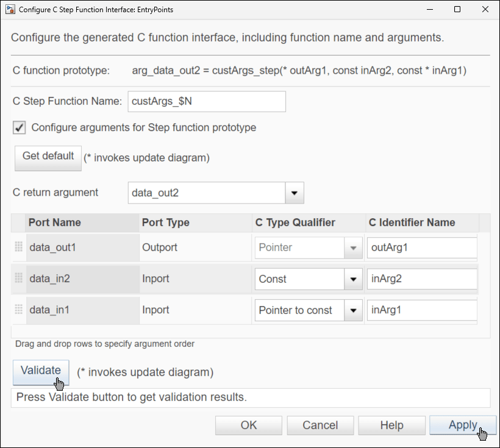Image resolution: width=500 pixels, height=448 pixels.
Task: Edit the C Step Function Name field
Action: (206, 101)
